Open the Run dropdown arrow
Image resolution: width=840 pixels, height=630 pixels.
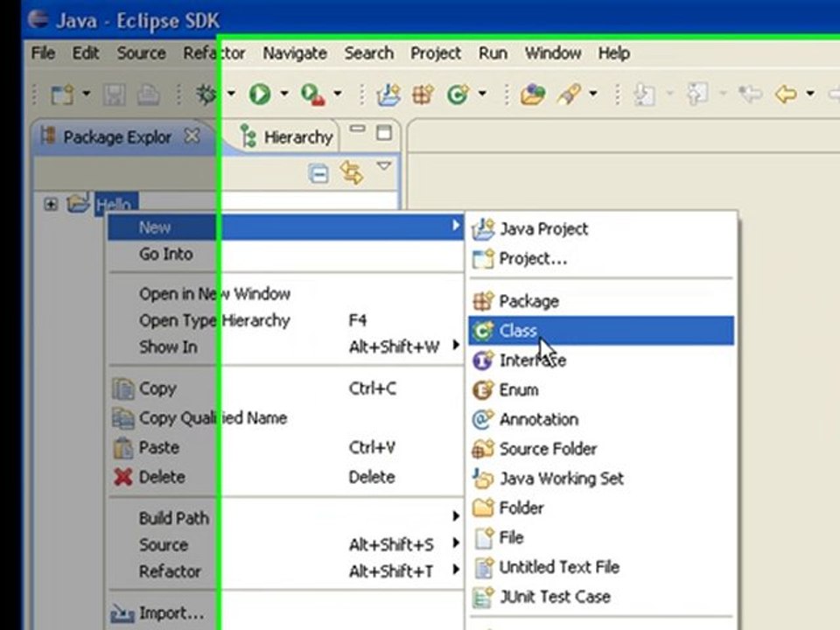click(283, 94)
